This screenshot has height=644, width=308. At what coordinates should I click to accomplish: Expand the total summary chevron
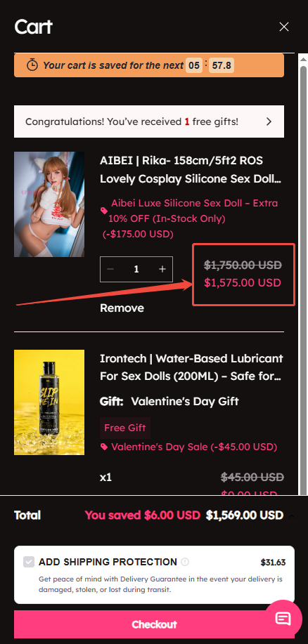[292, 516]
